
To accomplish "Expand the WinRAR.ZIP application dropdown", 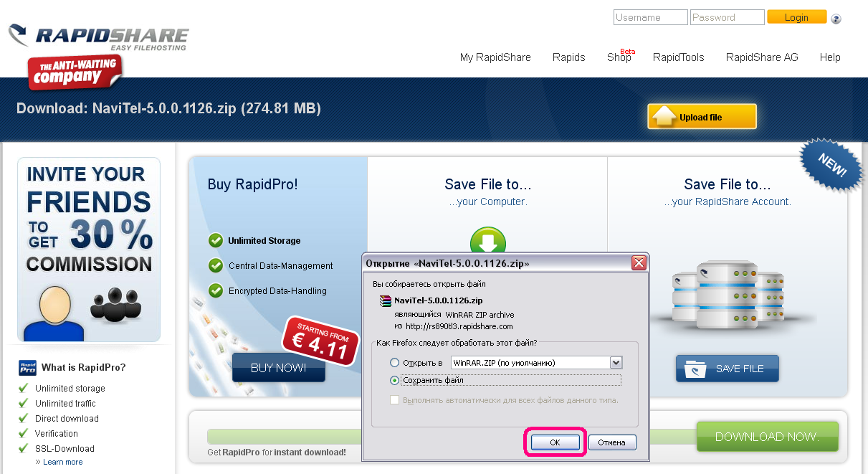I will pyautogui.click(x=616, y=363).
